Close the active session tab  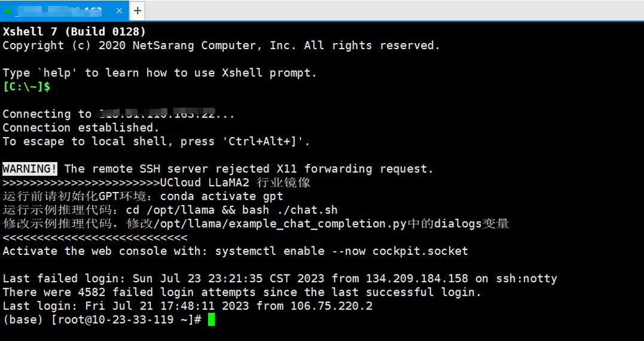coord(118,11)
